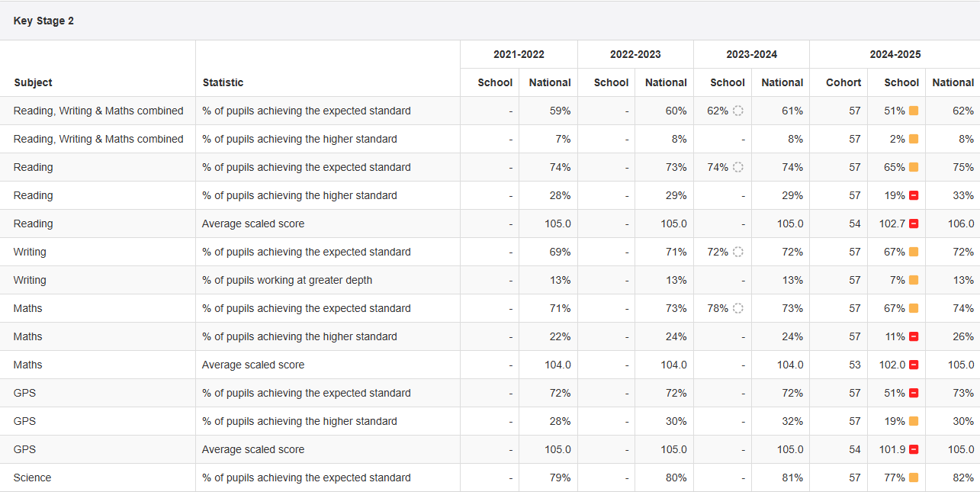
Task: Click orange square beside Writing 7% value
Action: (x=914, y=280)
